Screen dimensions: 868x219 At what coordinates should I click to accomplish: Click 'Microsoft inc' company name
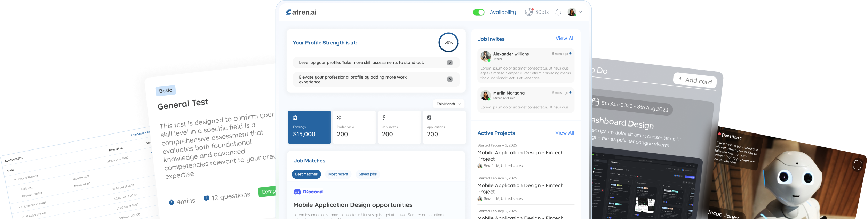pos(504,98)
